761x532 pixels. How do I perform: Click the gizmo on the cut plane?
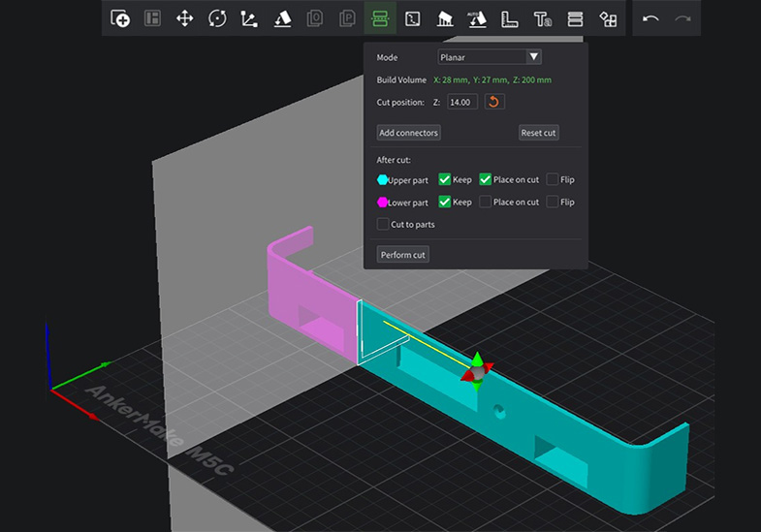click(476, 372)
